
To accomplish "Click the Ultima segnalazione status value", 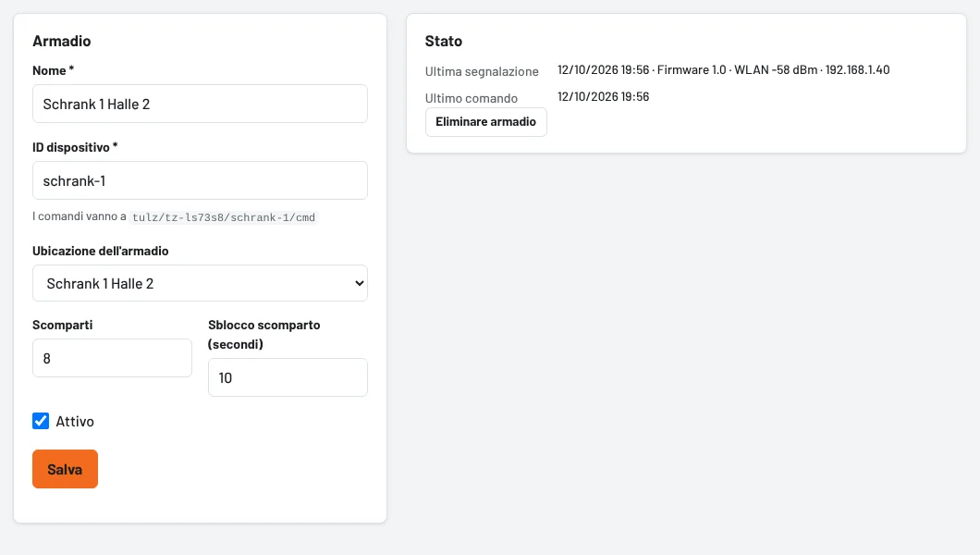I will (723, 70).
